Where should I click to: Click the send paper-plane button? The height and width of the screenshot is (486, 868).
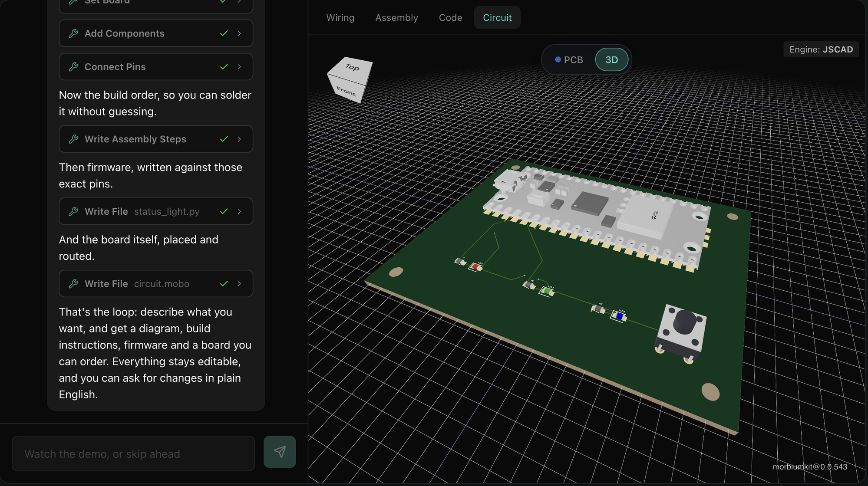click(x=280, y=452)
